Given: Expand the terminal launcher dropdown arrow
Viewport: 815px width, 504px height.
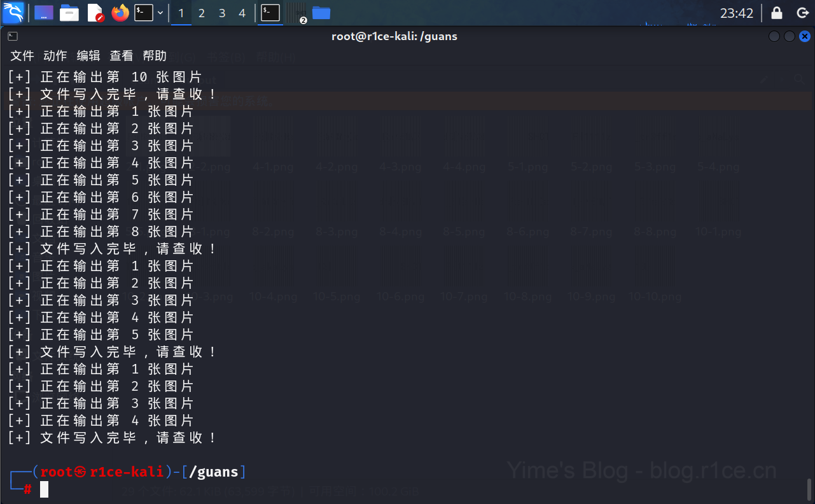Looking at the screenshot, I should (160, 13).
